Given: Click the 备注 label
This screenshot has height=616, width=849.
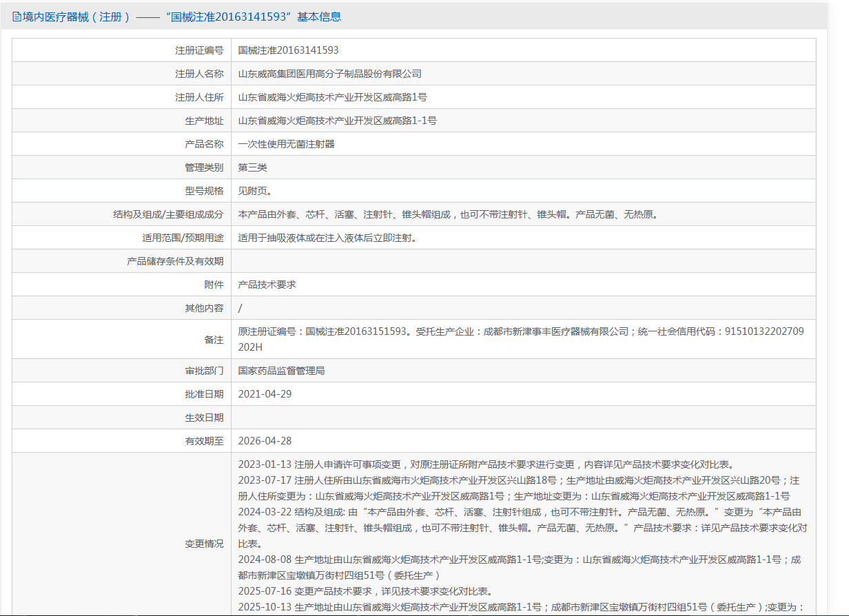Looking at the screenshot, I should coord(214,340).
